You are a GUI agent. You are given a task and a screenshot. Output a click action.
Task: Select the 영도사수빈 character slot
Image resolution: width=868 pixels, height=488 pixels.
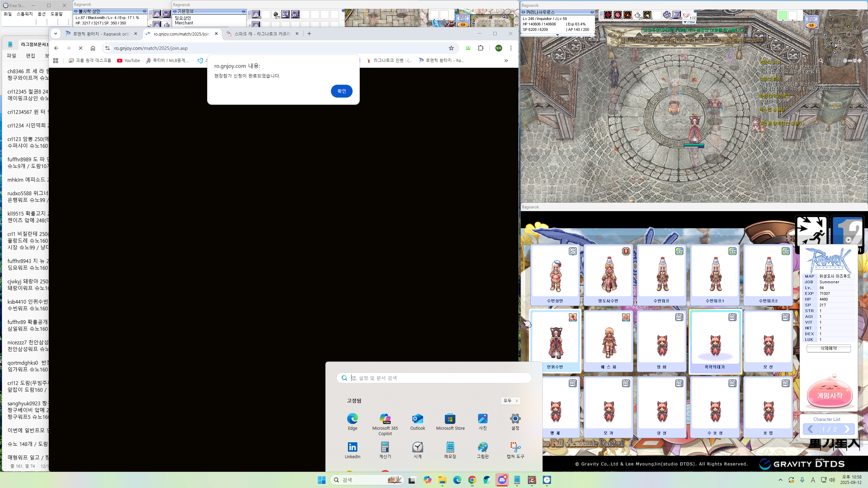(x=608, y=274)
